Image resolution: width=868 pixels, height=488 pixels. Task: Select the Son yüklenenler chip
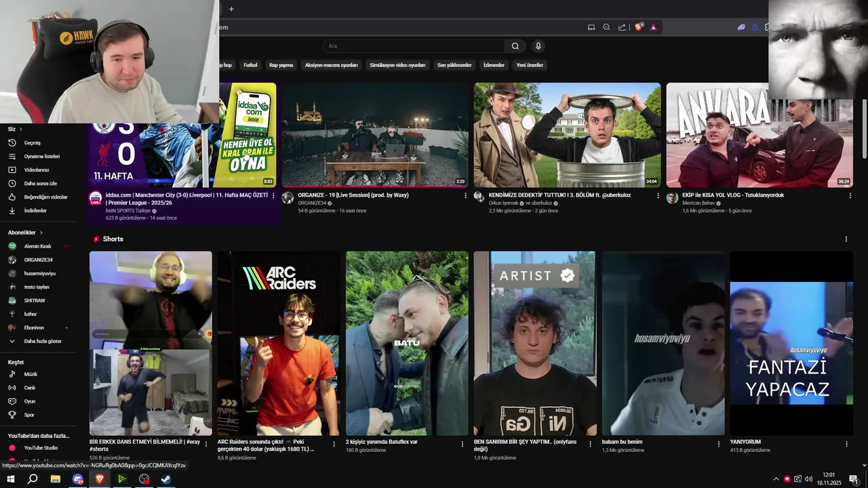[x=454, y=65]
